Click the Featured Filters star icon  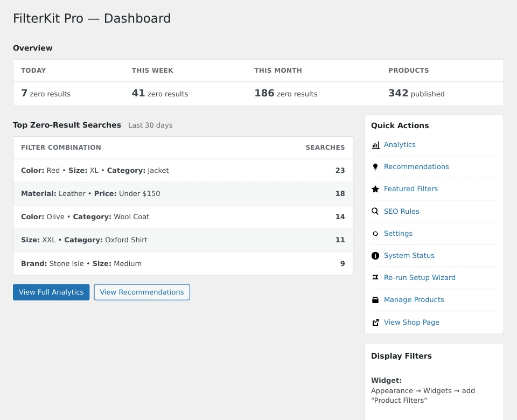(x=375, y=189)
